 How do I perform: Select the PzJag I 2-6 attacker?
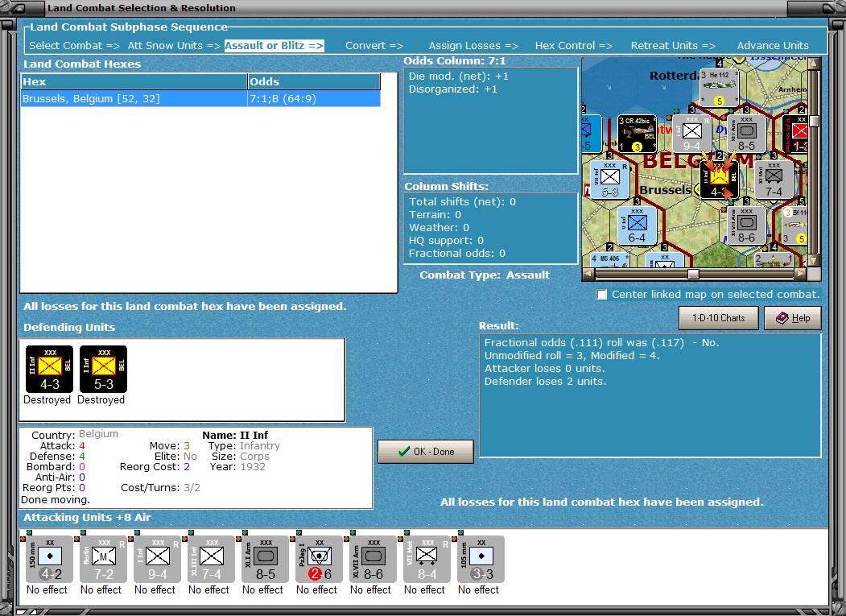pyautogui.click(x=320, y=560)
